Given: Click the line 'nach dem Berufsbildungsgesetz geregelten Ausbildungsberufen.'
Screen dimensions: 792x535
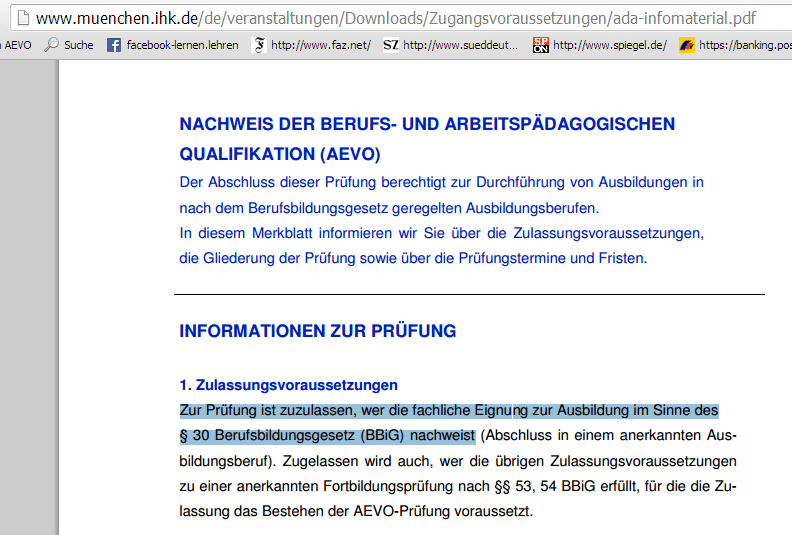Looking at the screenshot, I should [389, 208].
